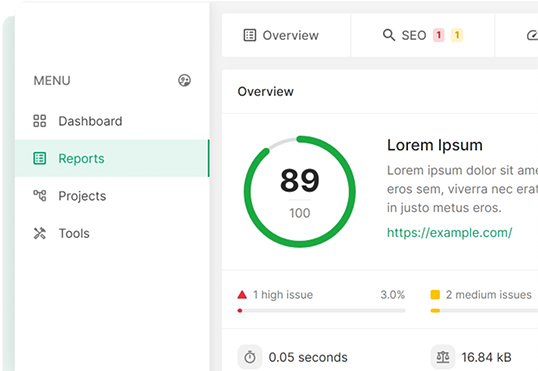This screenshot has width=538, height=371.
Task: Open Dashboard from the sidebar menu
Action: click(x=112, y=121)
